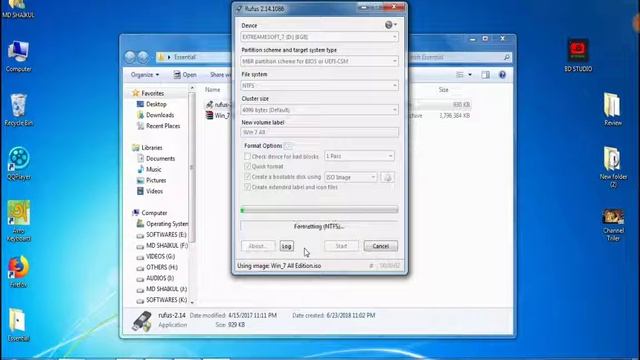Toggle Create extended label and icon files
Screen dimensions: 640x360
(247, 187)
